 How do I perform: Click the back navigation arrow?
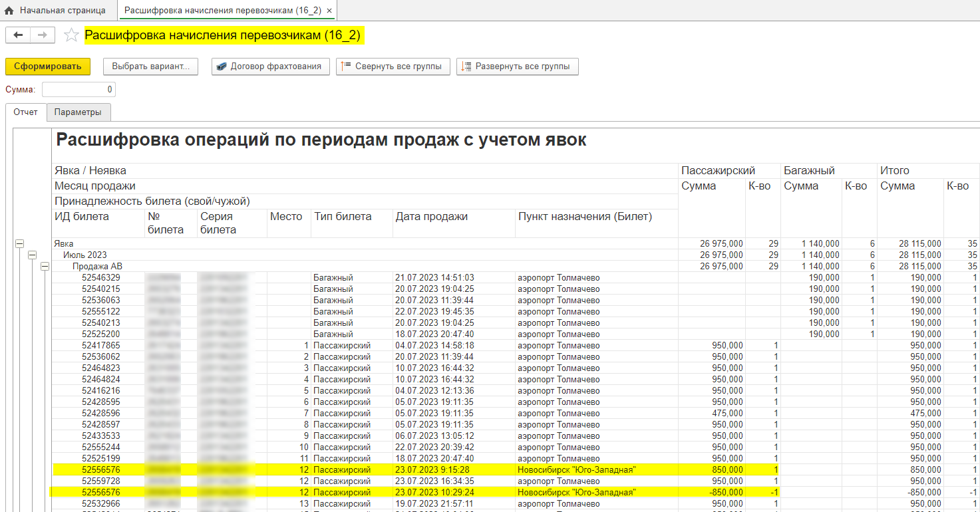[18, 35]
